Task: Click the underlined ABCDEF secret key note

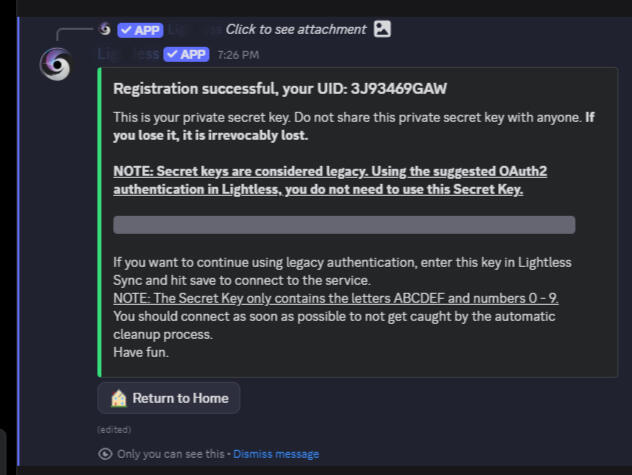Action: pos(335,298)
